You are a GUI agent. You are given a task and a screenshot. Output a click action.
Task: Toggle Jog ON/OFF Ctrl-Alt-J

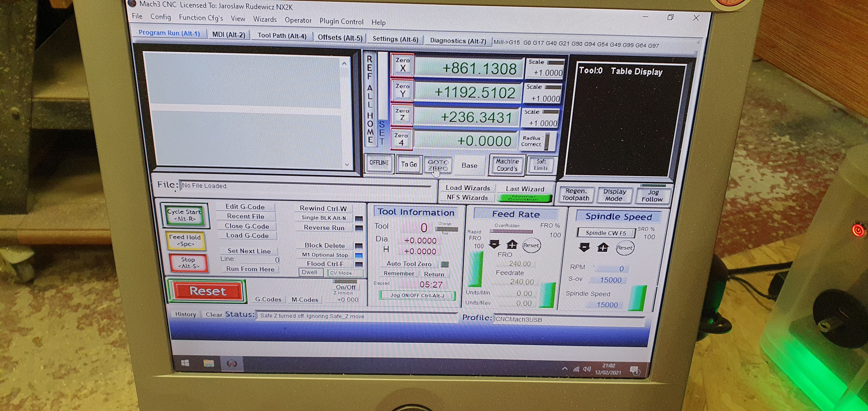point(417,295)
